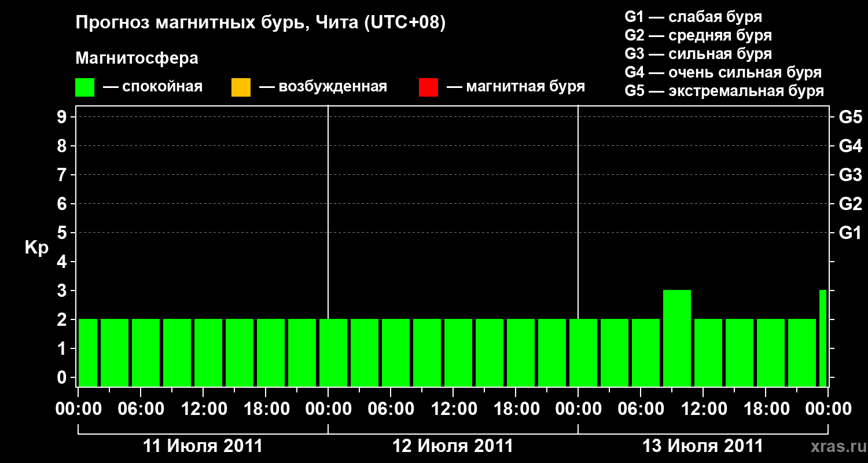Click the '— спокойная' legend label
Image resolution: width=868 pixels, height=463 pixels.
[x=153, y=87]
